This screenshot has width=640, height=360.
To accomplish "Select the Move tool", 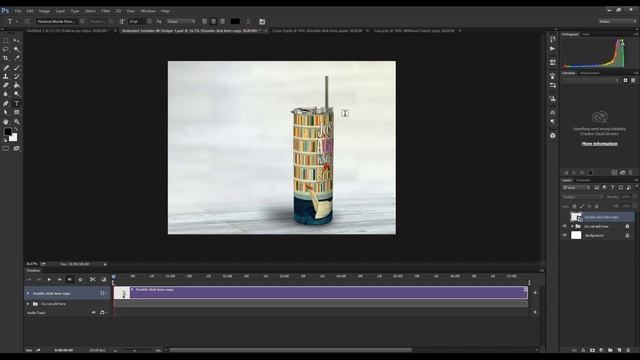I will click(16, 40).
